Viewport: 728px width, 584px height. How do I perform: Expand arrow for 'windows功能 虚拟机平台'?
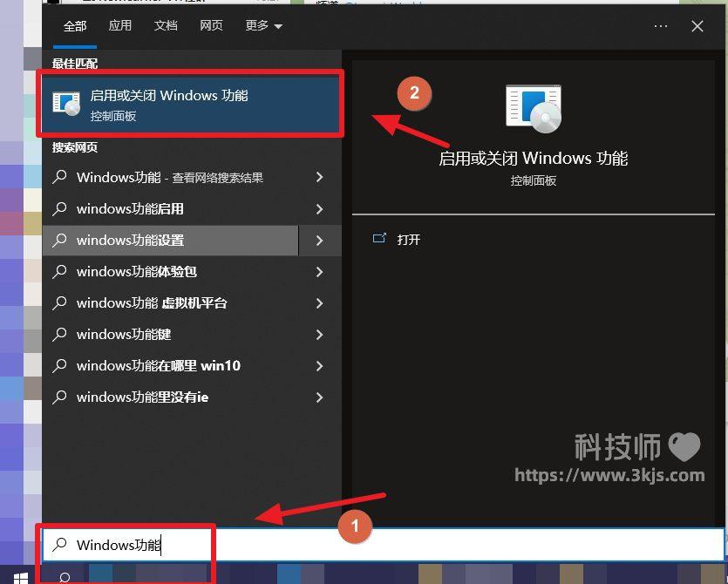pyautogui.click(x=319, y=303)
